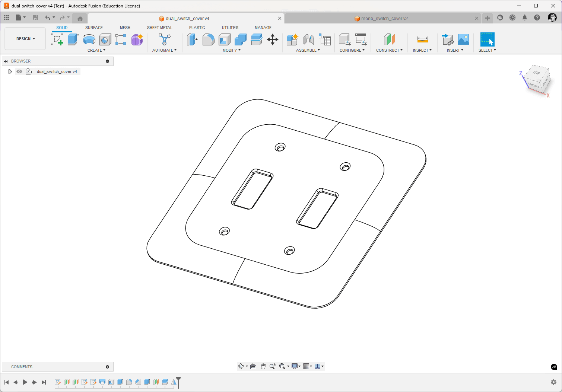562x392 pixels.
Task: Toggle visibility of dual_switch_cover v4
Action: click(19, 71)
